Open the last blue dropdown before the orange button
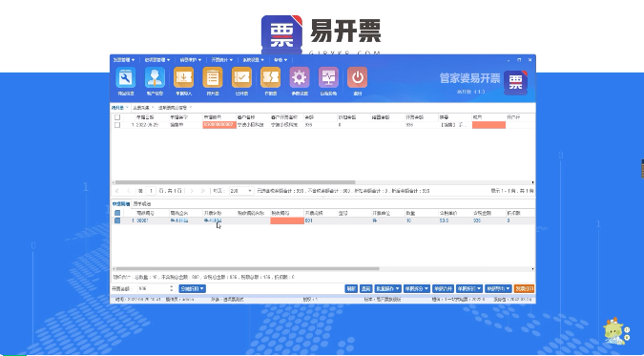Screen dimensions: 644x356 498,288
